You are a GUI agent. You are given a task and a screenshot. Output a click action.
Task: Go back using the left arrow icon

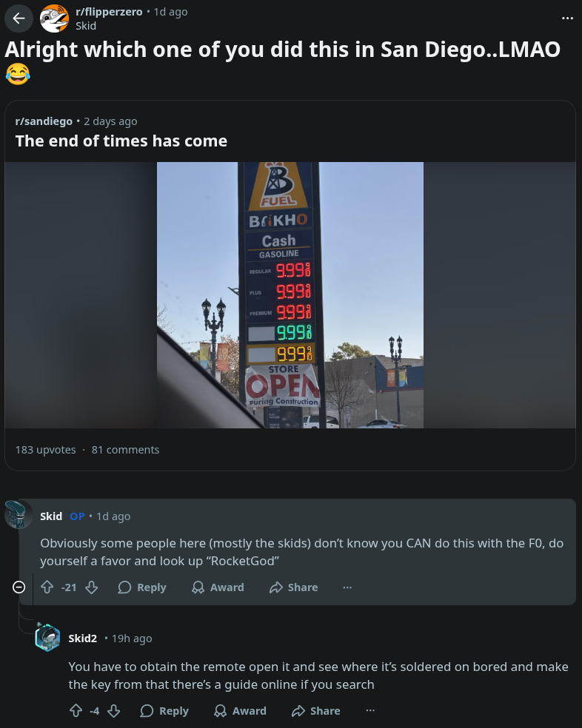click(19, 18)
